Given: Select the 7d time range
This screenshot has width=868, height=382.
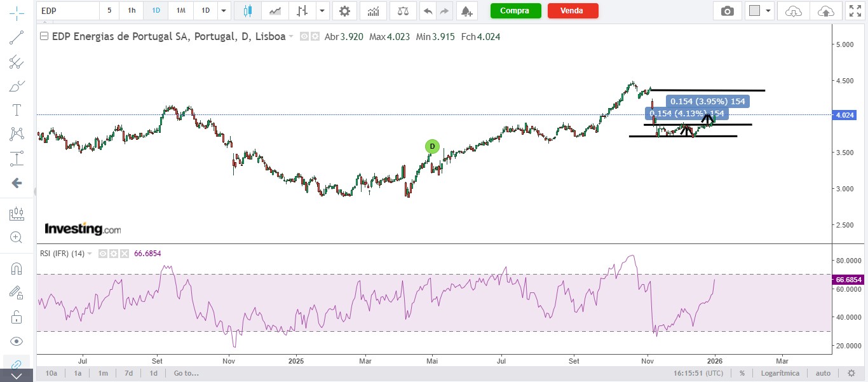Looking at the screenshot, I should tap(128, 373).
